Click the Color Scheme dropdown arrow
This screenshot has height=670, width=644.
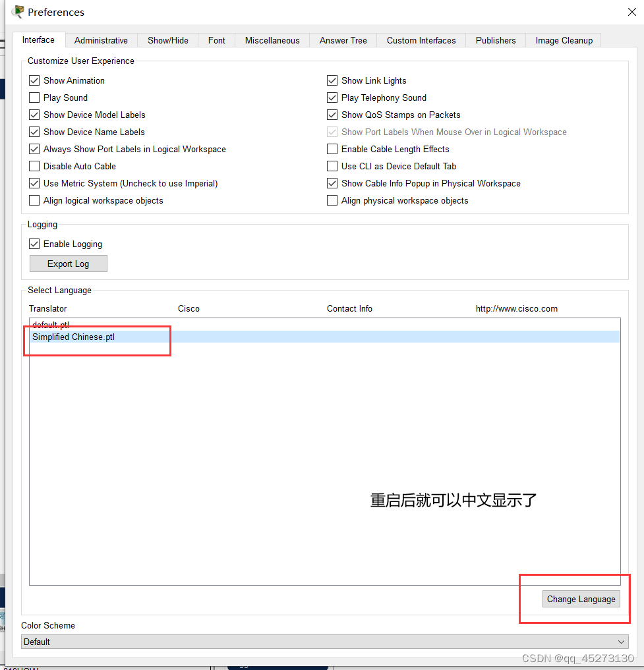pos(622,642)
